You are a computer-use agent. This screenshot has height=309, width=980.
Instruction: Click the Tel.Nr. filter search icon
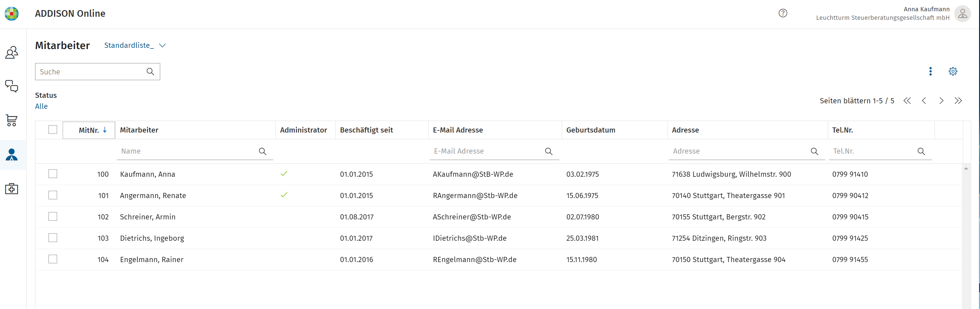(921, 151)
